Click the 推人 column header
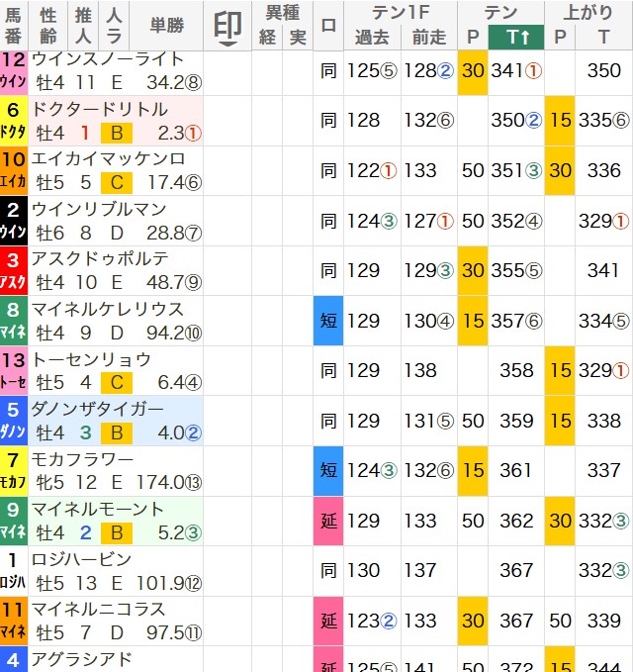The image size is (633, 672). click(x=83, y=26)
